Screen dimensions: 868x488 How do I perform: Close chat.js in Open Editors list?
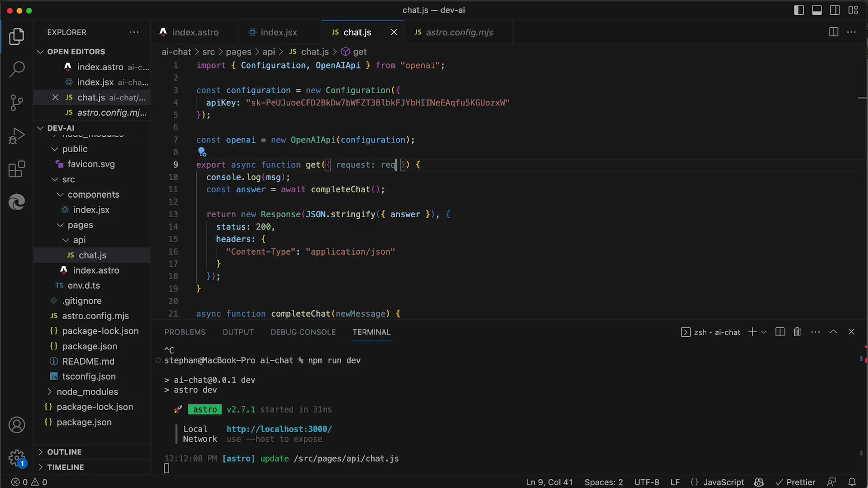coord(55,97)
